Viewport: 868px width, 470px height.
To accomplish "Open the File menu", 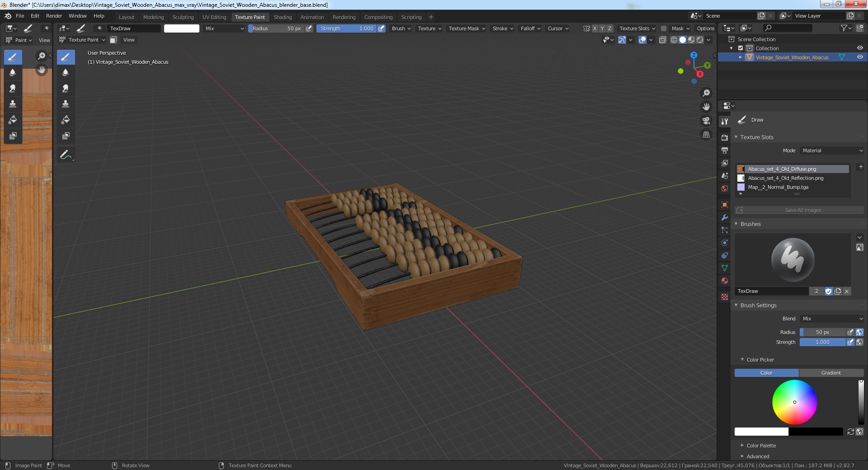I will click(20, 16).
